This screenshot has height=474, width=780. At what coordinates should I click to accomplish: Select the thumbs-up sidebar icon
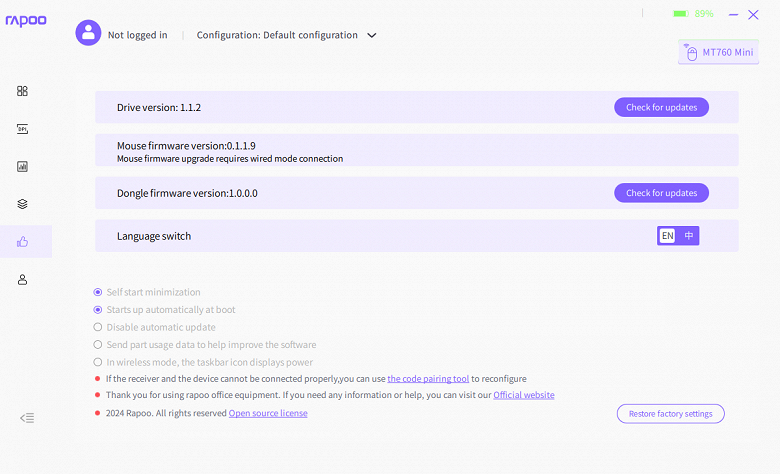tap(22, 241)
